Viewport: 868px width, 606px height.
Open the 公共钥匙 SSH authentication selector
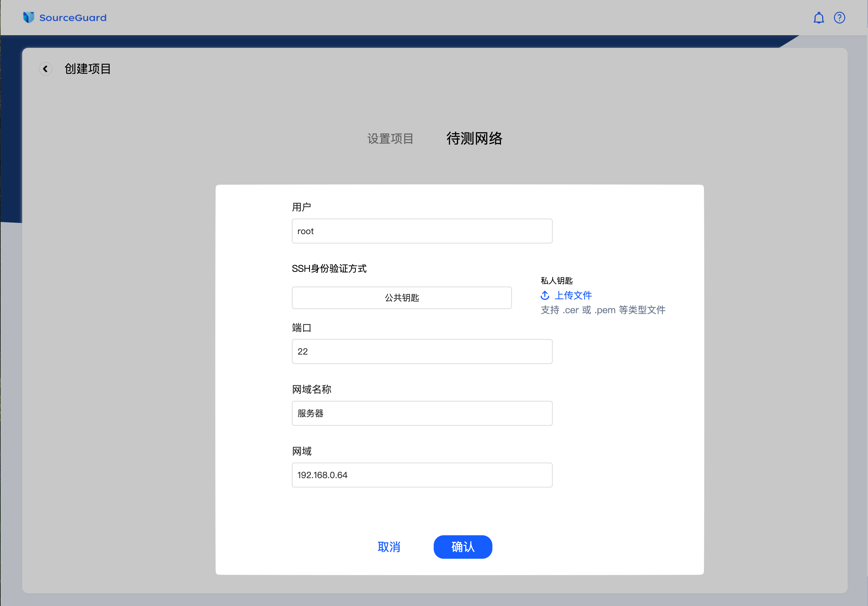coord(402,297)
